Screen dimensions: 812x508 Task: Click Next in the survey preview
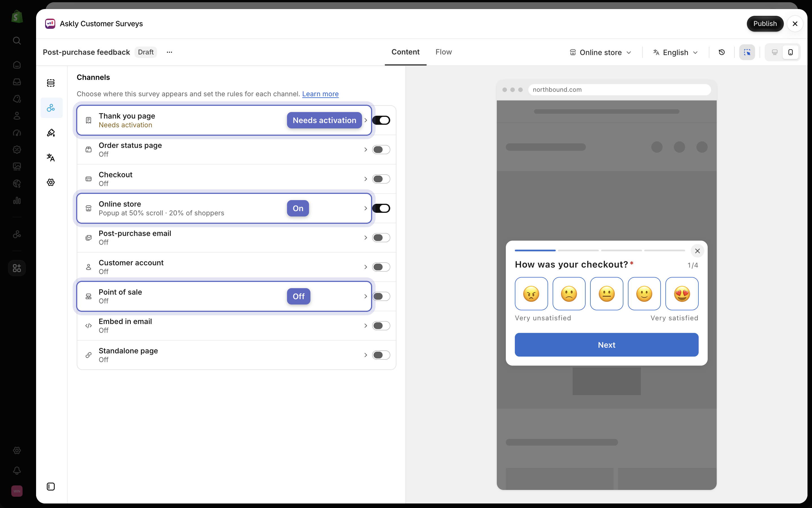tap(607, 345)
